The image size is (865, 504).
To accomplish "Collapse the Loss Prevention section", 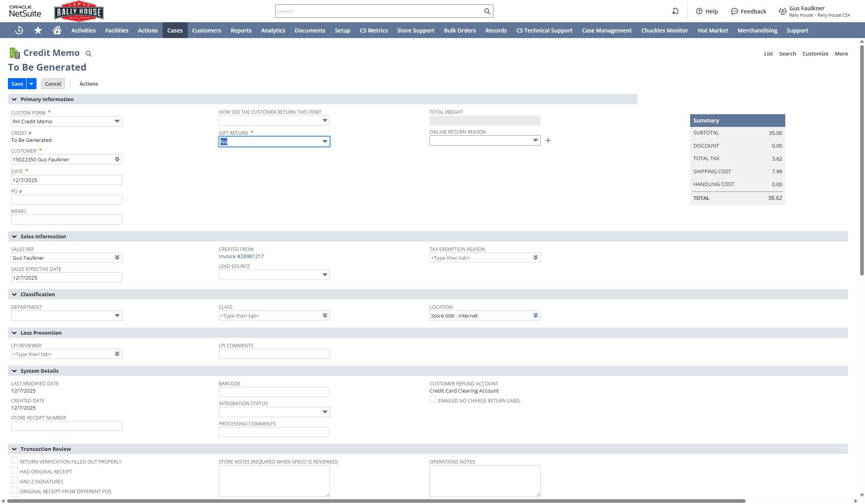I will tap(14, 333).
